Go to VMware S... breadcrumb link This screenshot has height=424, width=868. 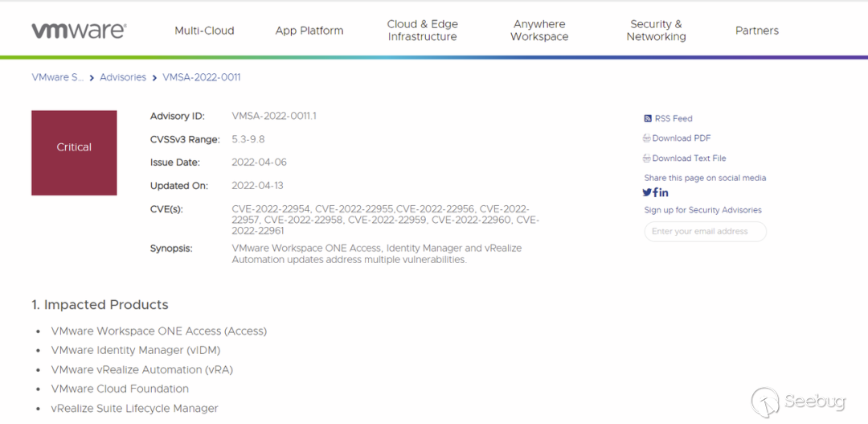[58, 77]
